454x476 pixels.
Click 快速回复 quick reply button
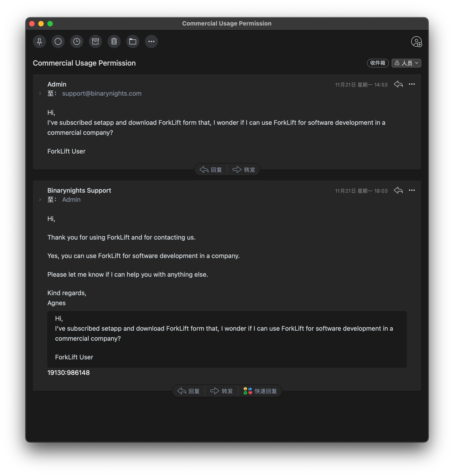click(x=260, y=391)
